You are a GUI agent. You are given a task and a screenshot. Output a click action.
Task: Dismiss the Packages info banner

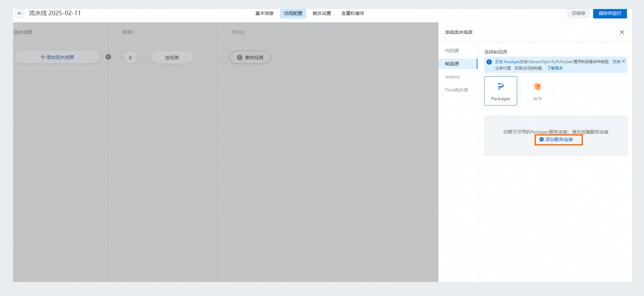click(x=623, y=61)
